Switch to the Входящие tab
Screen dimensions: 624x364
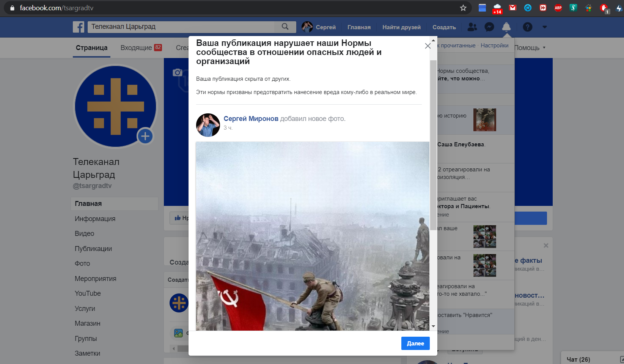141,48
